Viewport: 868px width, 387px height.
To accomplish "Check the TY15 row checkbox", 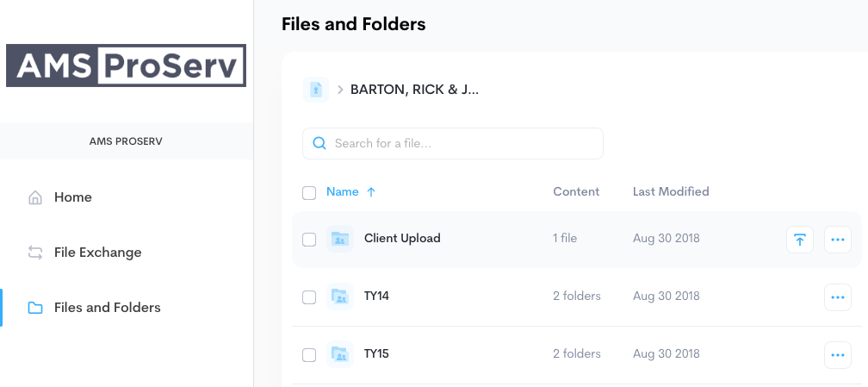I will click(309, 355).
